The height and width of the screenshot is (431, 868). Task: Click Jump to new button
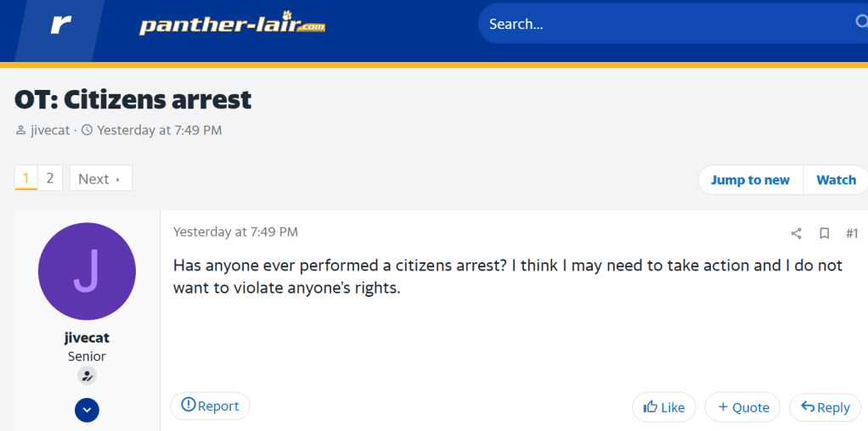point(750,180)
